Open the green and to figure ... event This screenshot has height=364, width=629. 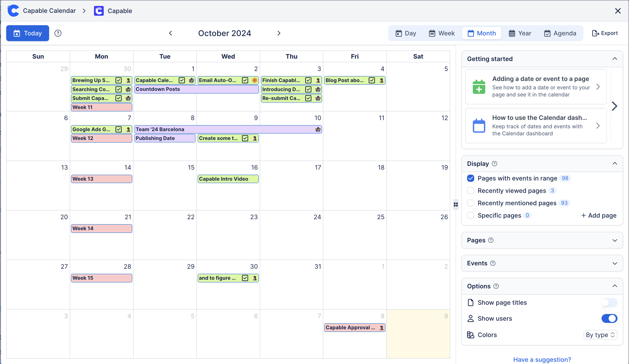pyautogui.click(x=228, y=278)
